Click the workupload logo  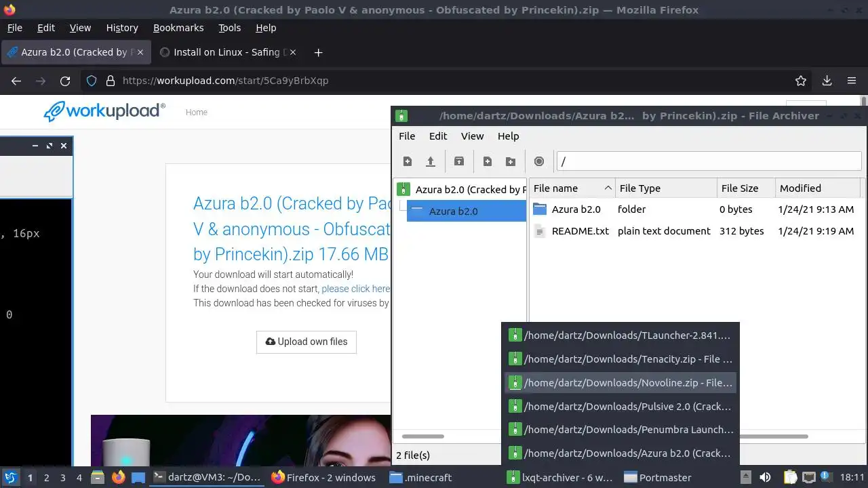coord(104,111)
